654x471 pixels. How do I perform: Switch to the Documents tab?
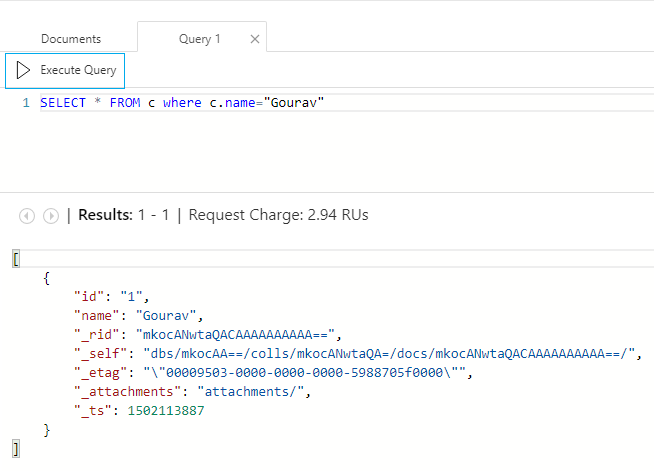click(70, 39)
